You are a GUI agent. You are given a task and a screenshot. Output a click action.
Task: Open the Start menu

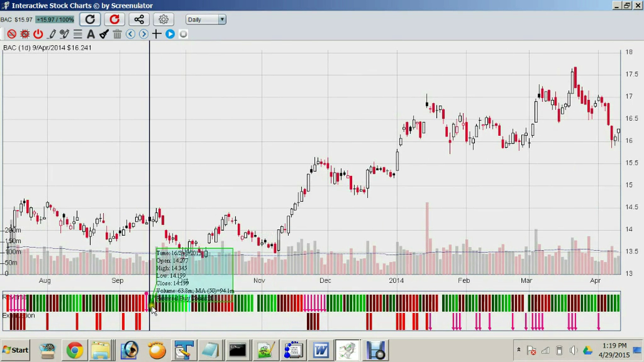(15, 350)
